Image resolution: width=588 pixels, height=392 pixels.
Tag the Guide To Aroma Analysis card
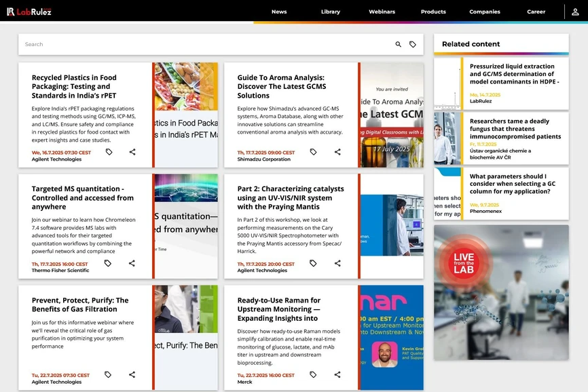[x=313, y=152]
